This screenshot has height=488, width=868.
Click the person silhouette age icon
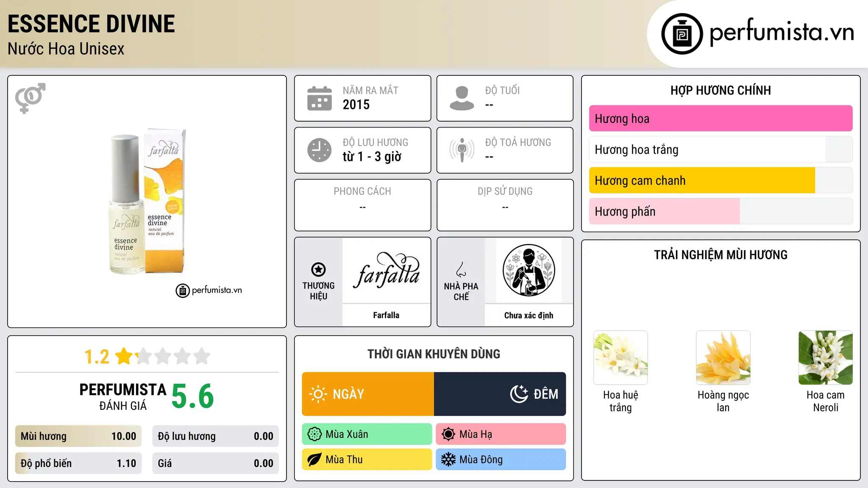pos(462,98)
